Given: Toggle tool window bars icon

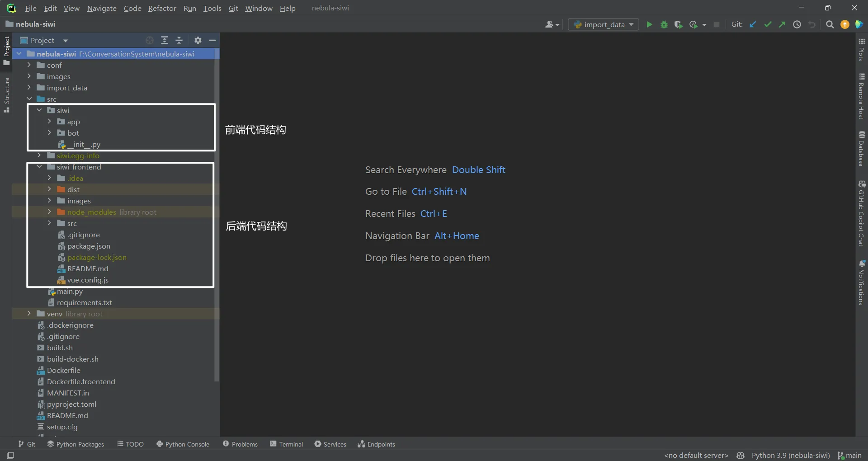Looking at the screenshot, I should (10, 455).
